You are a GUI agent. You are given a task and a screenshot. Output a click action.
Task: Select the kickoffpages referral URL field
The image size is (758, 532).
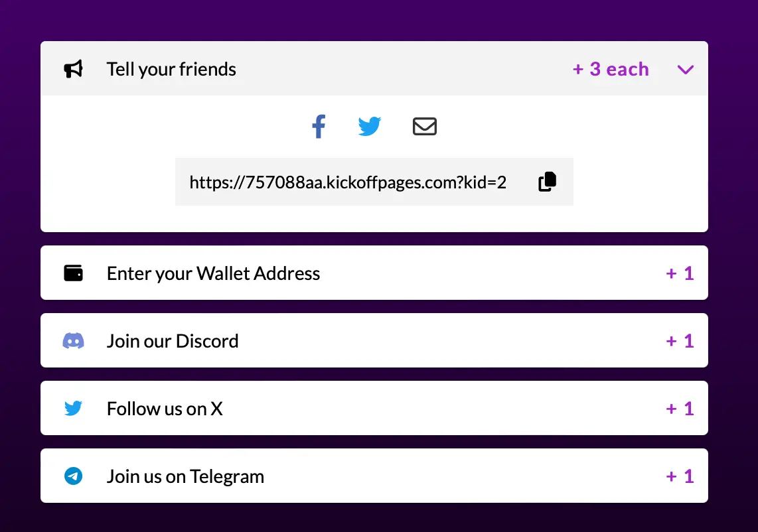tap(348, 182)
